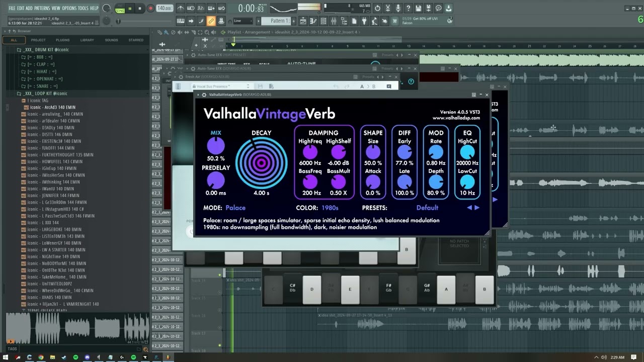Expand the SNARE folder in browser
Image resolution: width=644 pixels, height=362 pixels.
pyautogui.click(x=39, y=86)
